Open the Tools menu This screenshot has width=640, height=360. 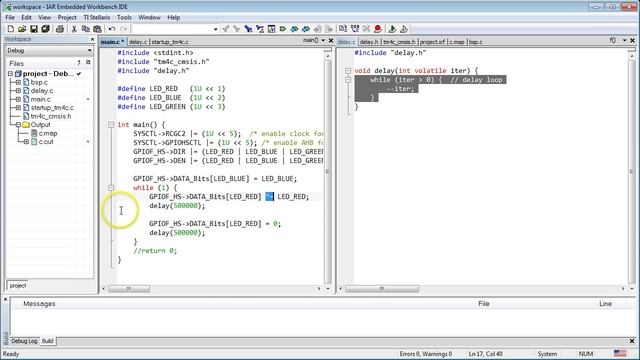124,18
